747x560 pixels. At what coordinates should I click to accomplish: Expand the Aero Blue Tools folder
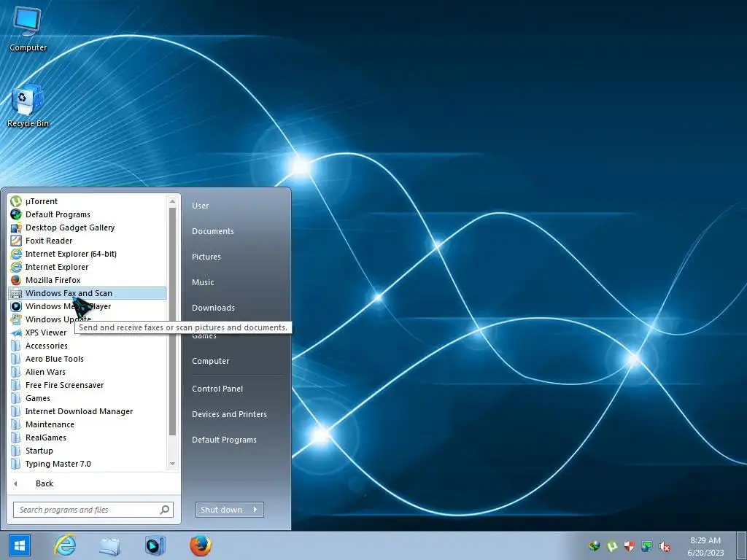pos(88,359)
